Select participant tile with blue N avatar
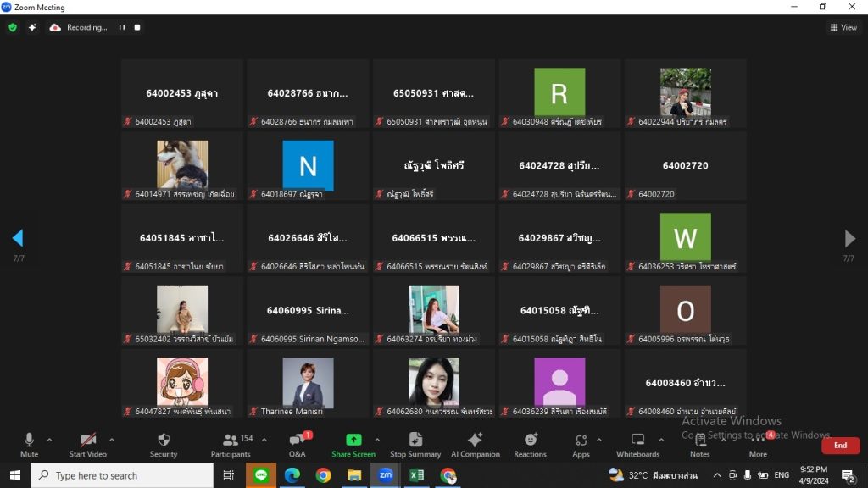Screen dimensions: 868x488 pos(308,166)
